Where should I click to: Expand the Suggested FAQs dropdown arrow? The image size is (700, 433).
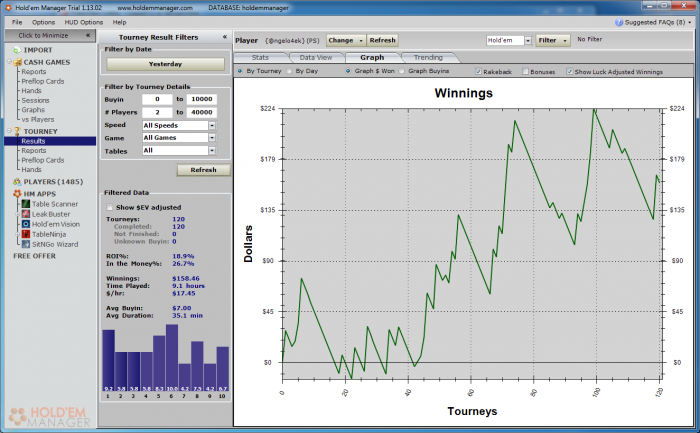690,22
